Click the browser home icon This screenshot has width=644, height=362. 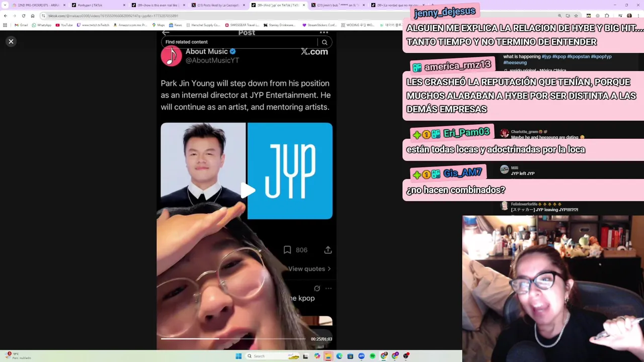[33, 16]
